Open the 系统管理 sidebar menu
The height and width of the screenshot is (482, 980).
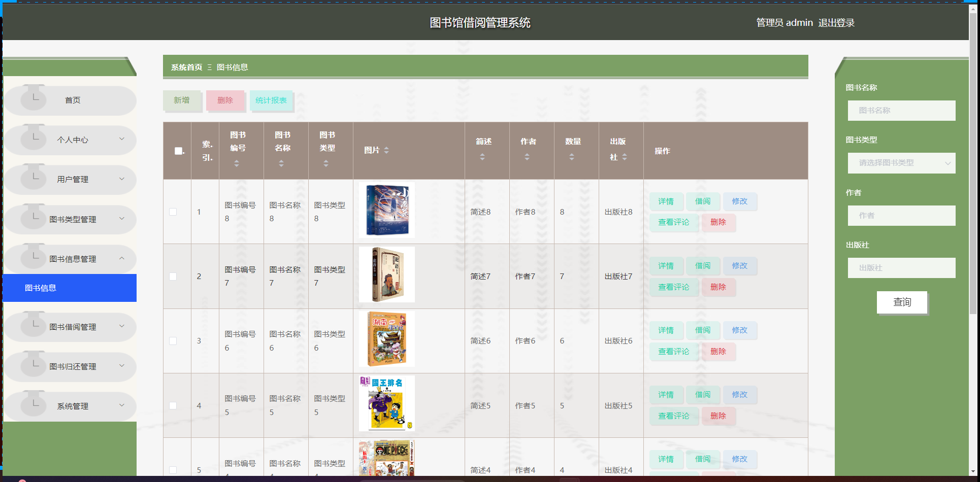pos(70,406)
